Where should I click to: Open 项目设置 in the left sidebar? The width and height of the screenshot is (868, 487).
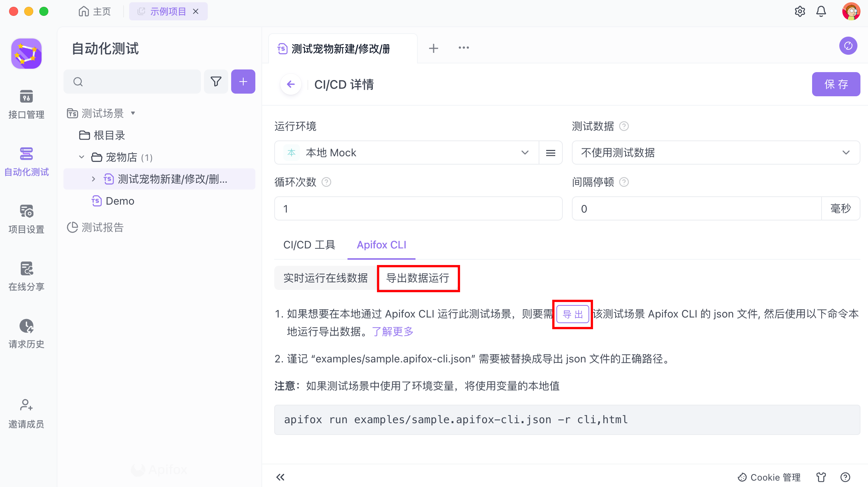pyautogui.click(x=26, y=219)
